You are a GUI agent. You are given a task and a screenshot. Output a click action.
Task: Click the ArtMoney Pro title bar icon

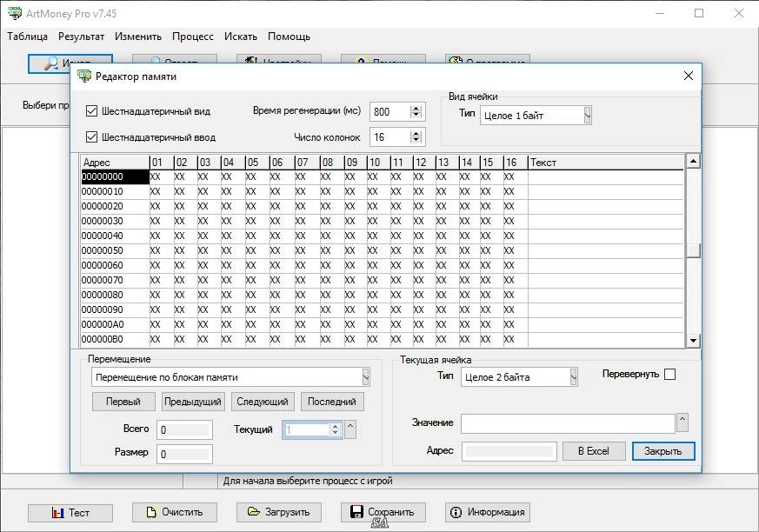click(15, 13)
